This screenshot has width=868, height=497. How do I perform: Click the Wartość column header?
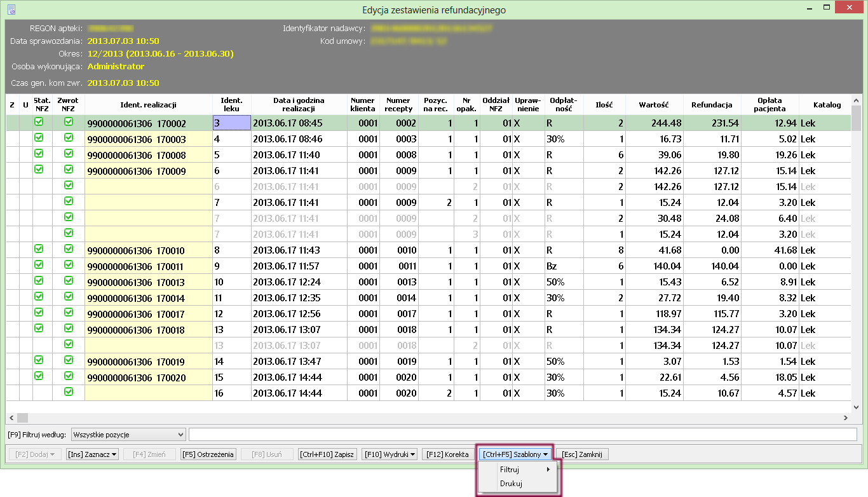(654, 105)
